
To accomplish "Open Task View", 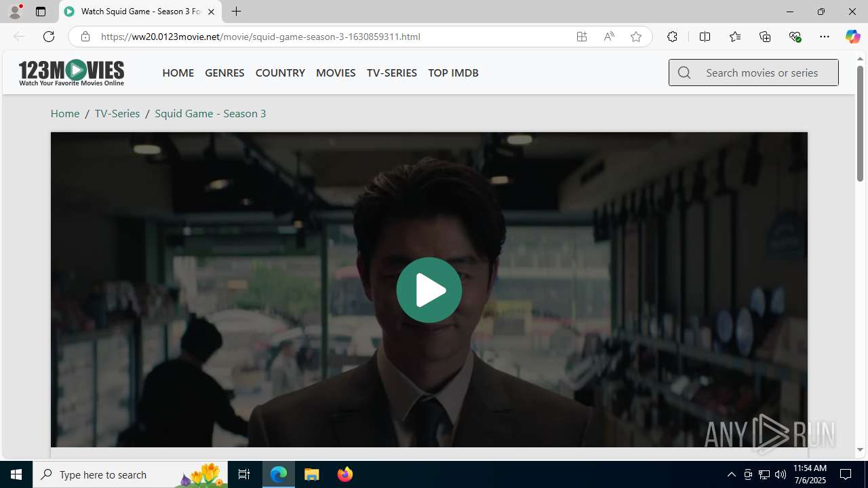I will pos(244,474).
